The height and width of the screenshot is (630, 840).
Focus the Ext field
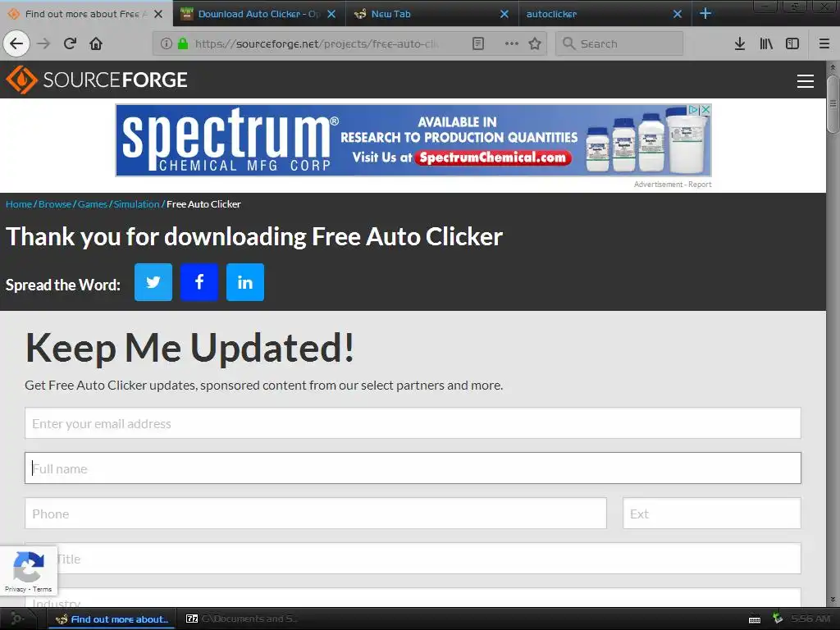pos(711,514)
